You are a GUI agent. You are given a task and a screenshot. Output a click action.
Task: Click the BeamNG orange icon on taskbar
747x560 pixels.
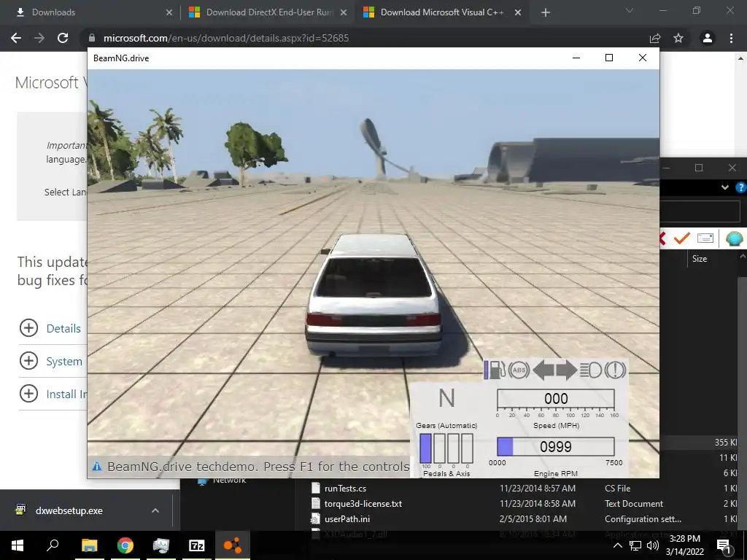pyautogui.click(x=233, y=545)
